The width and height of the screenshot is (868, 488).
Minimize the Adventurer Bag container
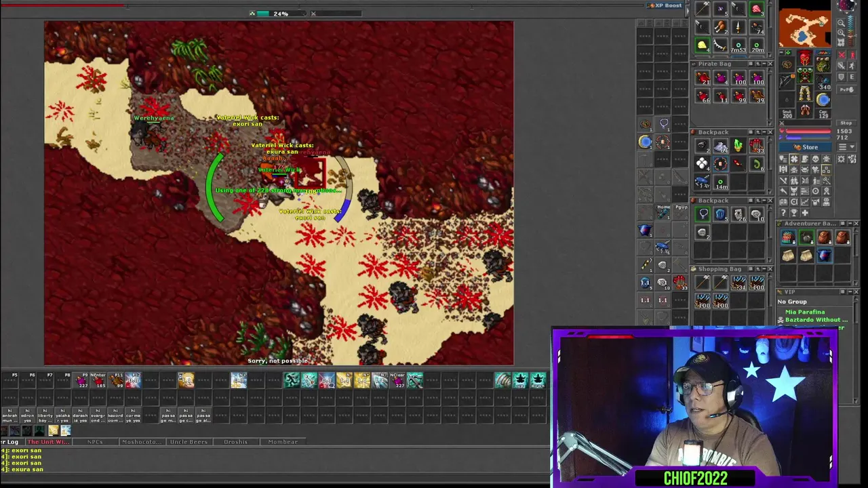pyautogui.click(x=850, y=224)
